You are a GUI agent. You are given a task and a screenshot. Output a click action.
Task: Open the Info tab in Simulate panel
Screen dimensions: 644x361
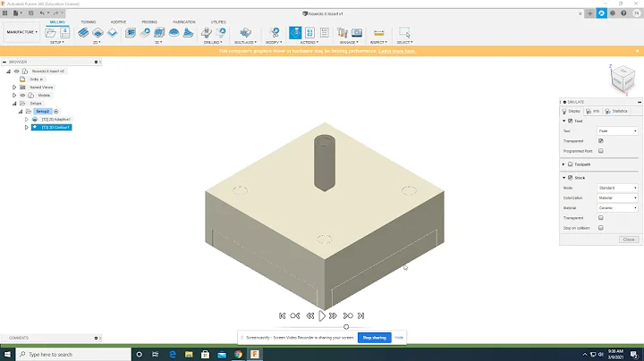[x=593, y=111]
